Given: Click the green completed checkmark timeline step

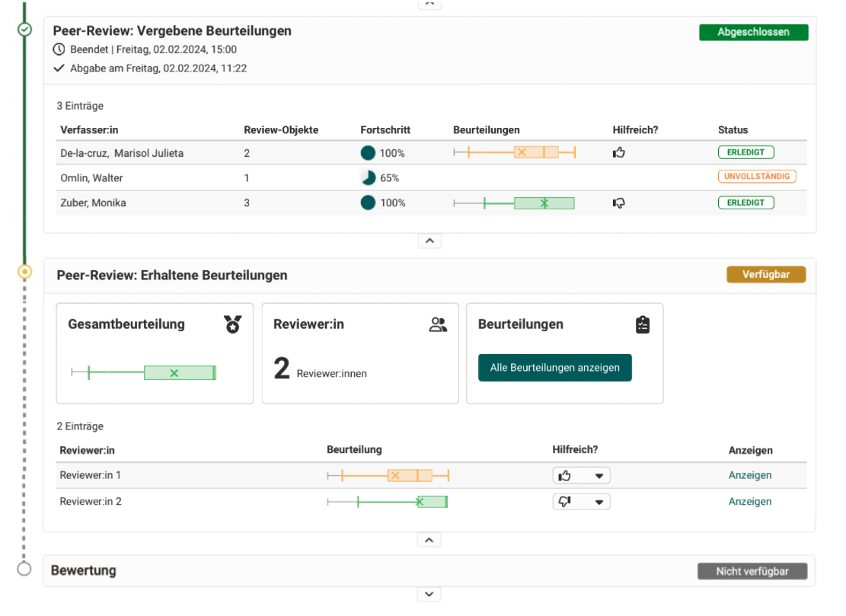Looking at the screenshot, I should point(24,30).
